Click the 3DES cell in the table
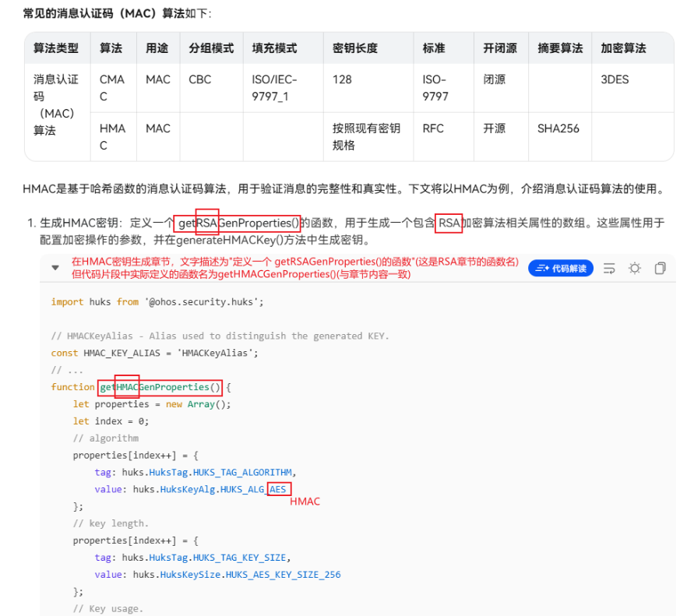694x616 pixels. (x=615, y=79)
